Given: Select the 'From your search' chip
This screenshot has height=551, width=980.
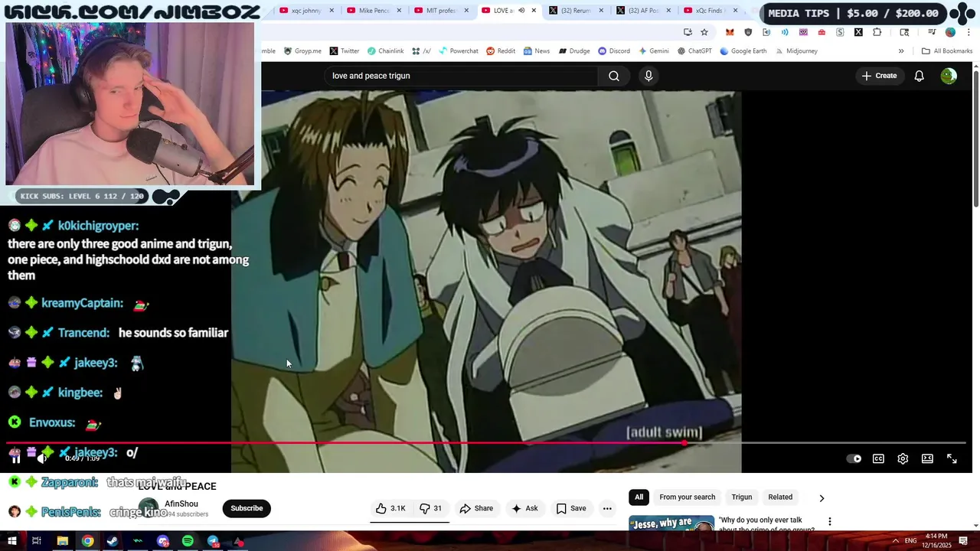Looking at the screenshot, I should (x=688, y=497).
